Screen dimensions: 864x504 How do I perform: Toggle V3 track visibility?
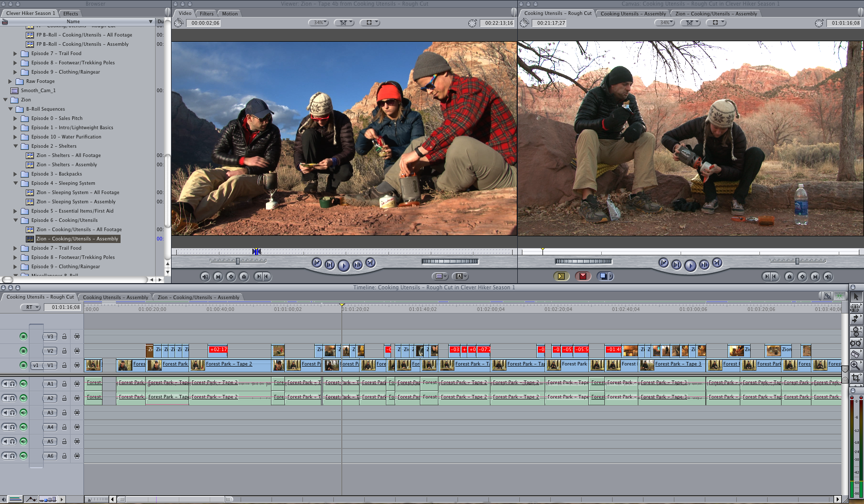(23, 336)
